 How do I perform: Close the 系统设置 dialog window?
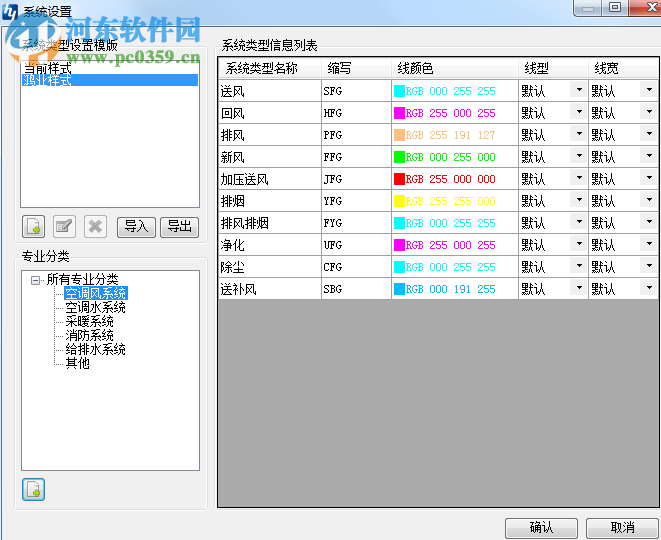point(646,8)
